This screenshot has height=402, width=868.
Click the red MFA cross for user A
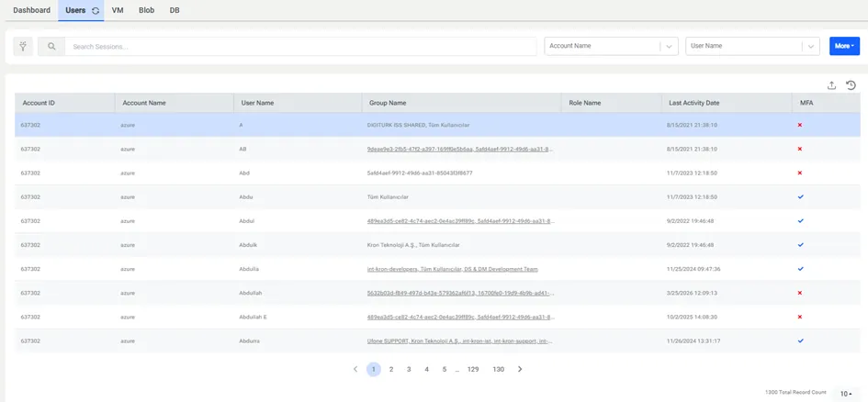(800, 125)
